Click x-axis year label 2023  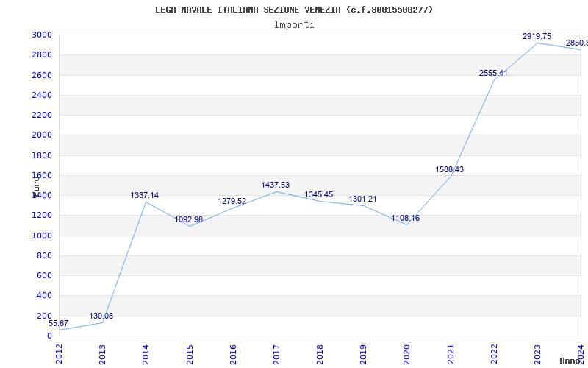[x=538, y=355]
